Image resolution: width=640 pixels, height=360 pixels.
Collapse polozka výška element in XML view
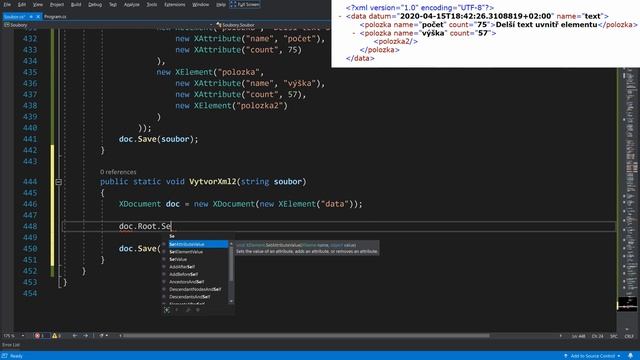click(354, 33)
